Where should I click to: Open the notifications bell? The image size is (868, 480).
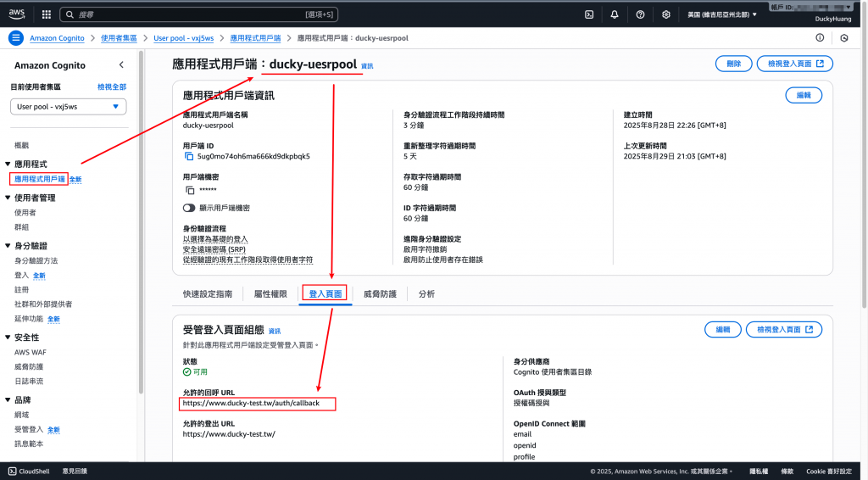coord(615,14)
